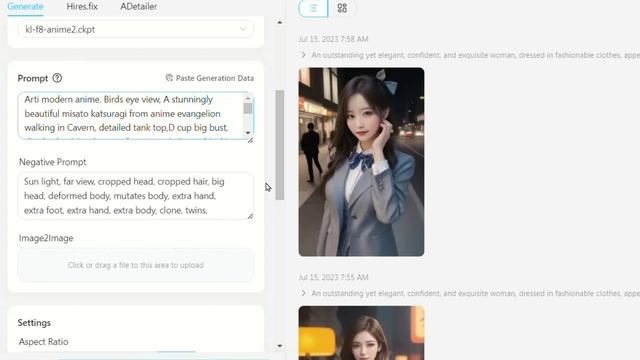
Task: Click the Prompt label text
Action: (x=33, y=78)
